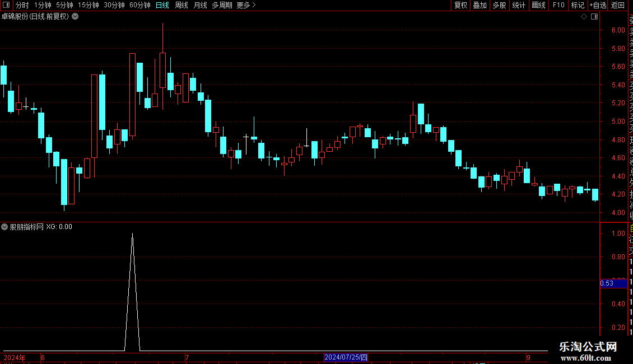Click the highlighted 0.53 axis value

(x=613, y=283)
